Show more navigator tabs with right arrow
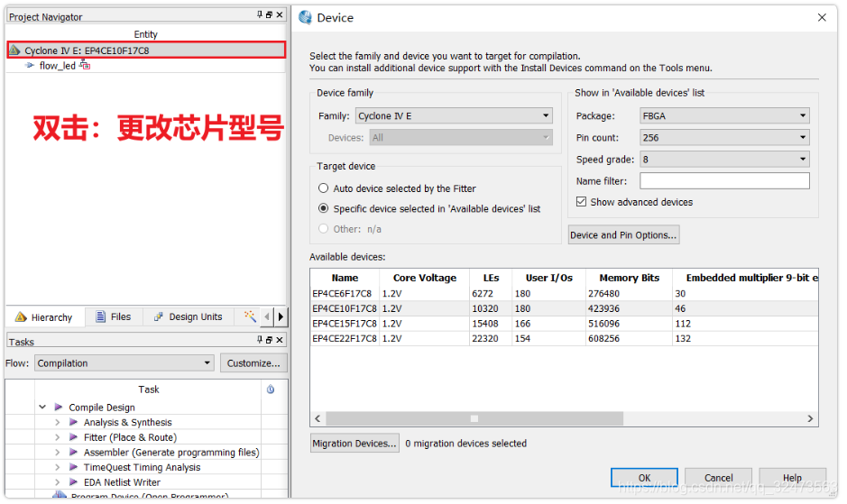 click(281, 316)
